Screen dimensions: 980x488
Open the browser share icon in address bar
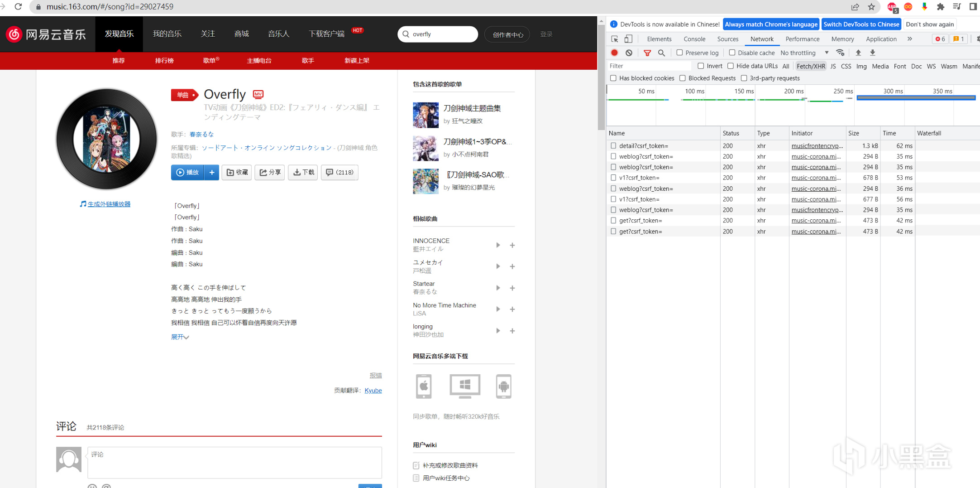[855, 7]
